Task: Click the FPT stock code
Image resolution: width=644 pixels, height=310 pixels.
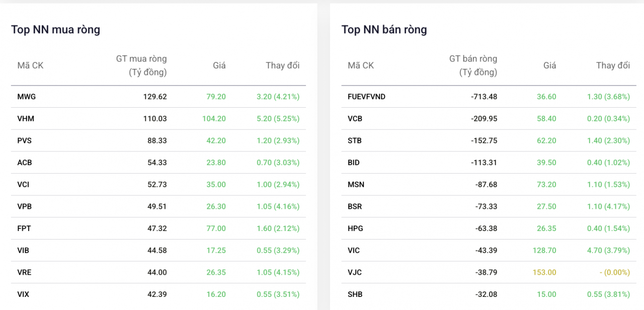Action: click(24, 228)
